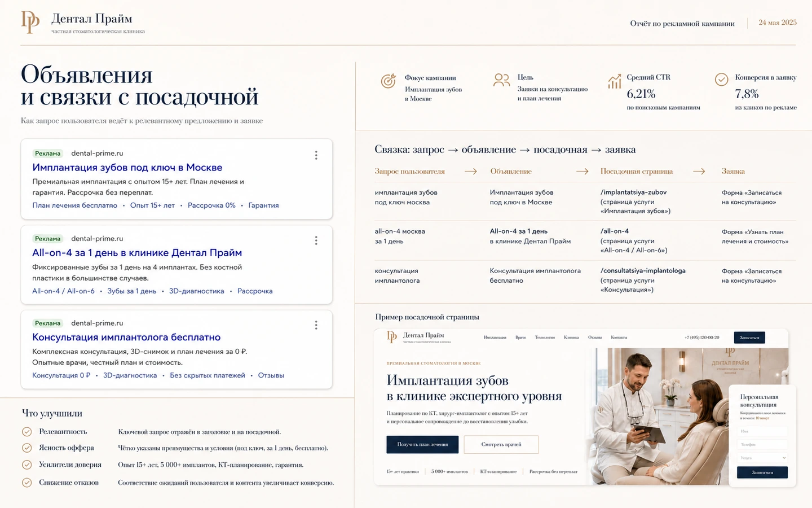Click Записаться in the Персональная консультация form

pyautogui.click(x=762, y=472)
